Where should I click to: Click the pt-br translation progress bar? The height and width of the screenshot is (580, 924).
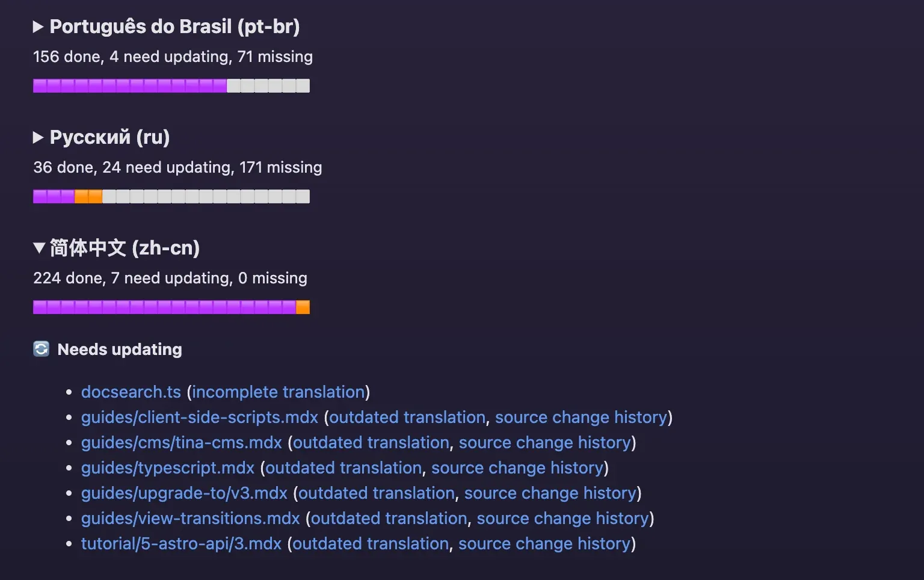(x=171, y=85)
